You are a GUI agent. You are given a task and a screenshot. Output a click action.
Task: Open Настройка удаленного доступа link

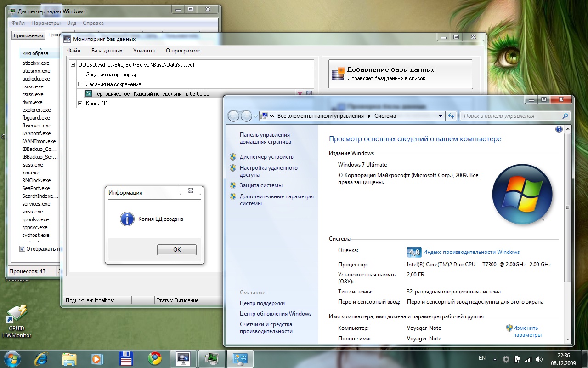(x=268, y=171)
